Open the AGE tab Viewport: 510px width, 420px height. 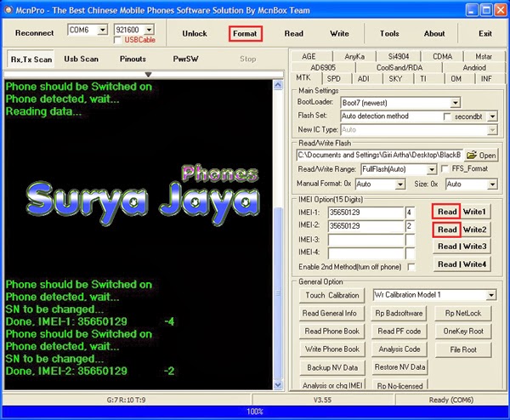(309, 57)
